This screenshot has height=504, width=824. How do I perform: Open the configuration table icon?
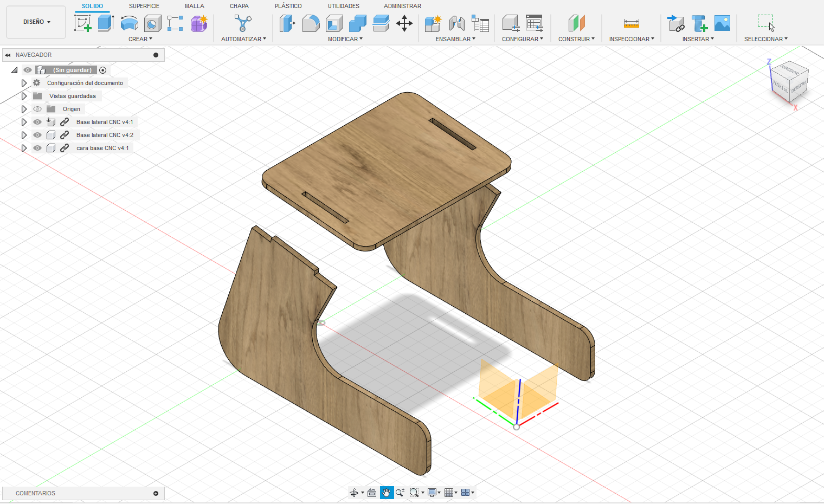535,23
